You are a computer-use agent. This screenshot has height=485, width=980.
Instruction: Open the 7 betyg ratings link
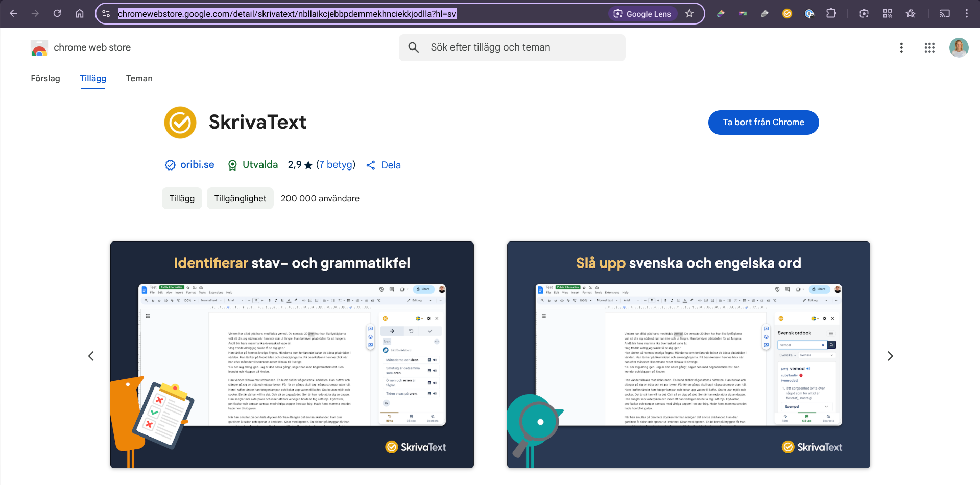[336, 165]
